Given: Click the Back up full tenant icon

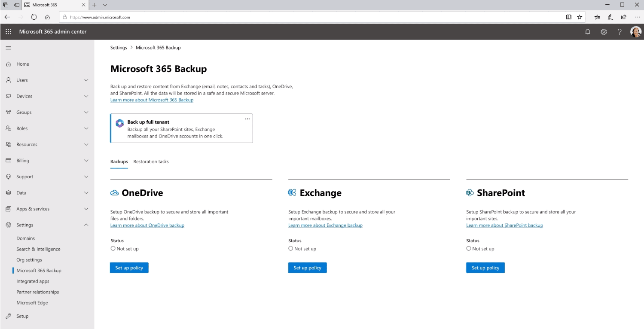Looking at the screenshot, I should tap(119, 123).
